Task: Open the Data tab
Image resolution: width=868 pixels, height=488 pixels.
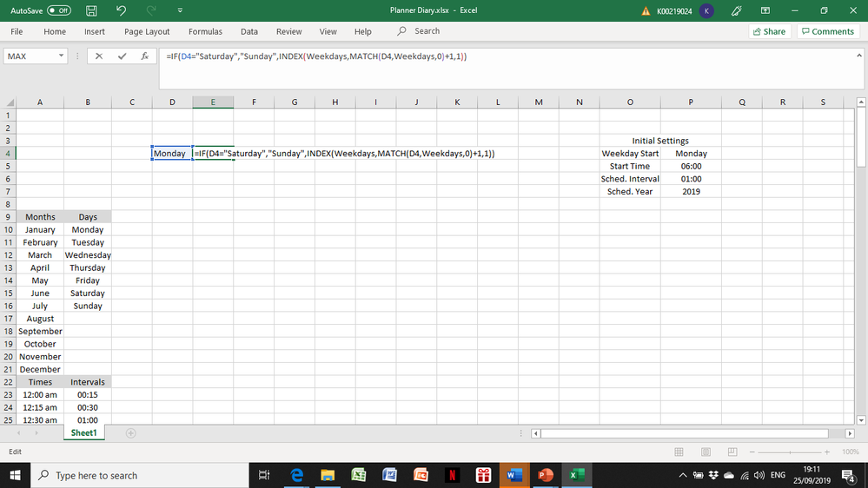Action: [x=249, y=31]
